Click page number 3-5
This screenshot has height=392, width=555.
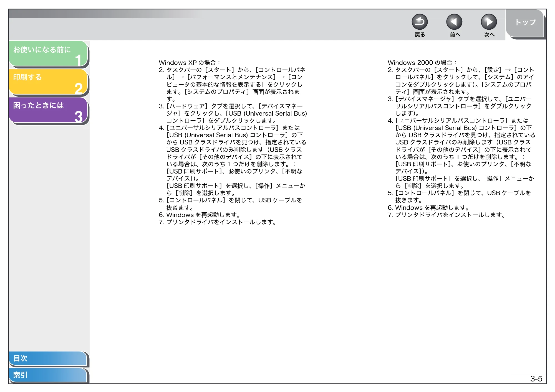point(536,379)
